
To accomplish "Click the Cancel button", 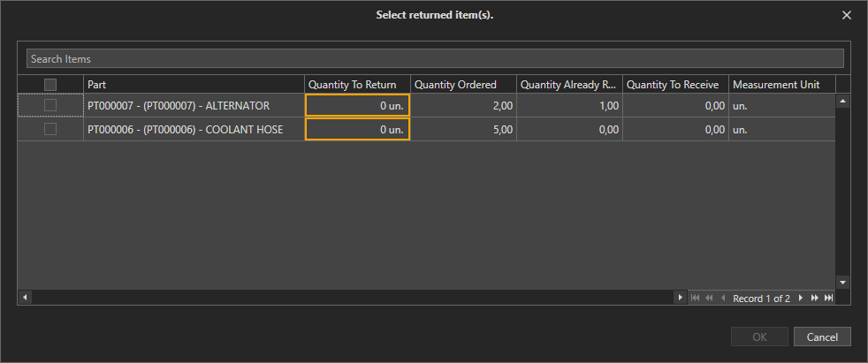I will [x=822, y=337].
